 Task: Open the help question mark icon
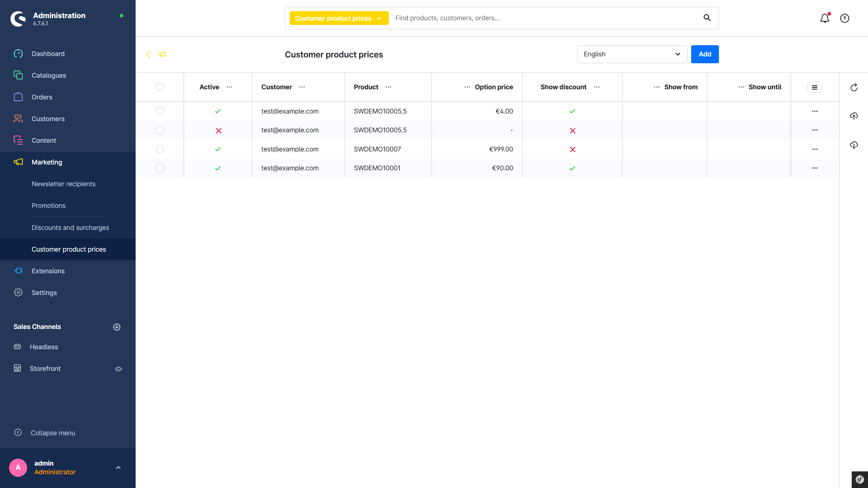pyautogui.click(x=844, y=18)
